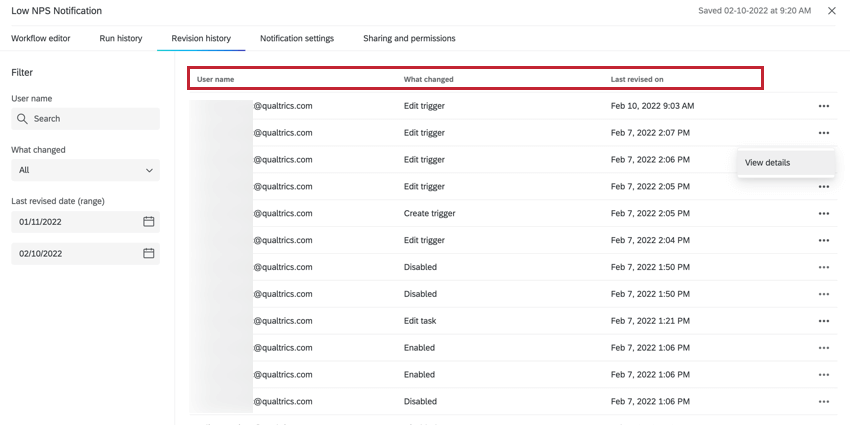Open options for Feb 7 2:04 PM revision
The image size is (850, 425).
coord(823,241)
